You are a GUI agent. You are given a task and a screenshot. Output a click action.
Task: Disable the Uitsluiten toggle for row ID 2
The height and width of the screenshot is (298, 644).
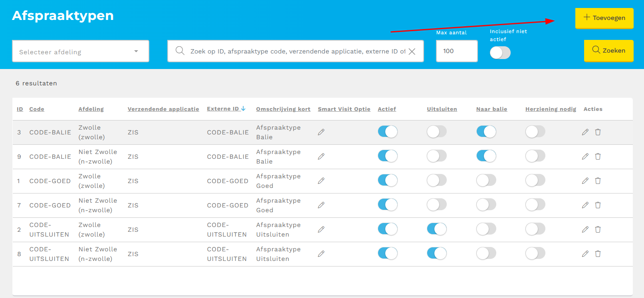pos(436,229)
